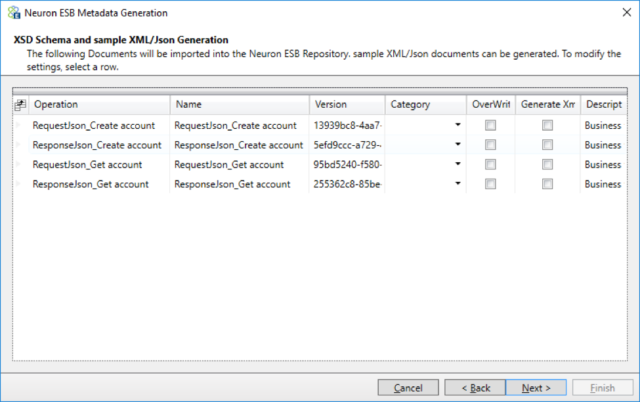Check OverWrite for ResponseJson_Create account row
640x402 pixels.
[x=491, y=145]
